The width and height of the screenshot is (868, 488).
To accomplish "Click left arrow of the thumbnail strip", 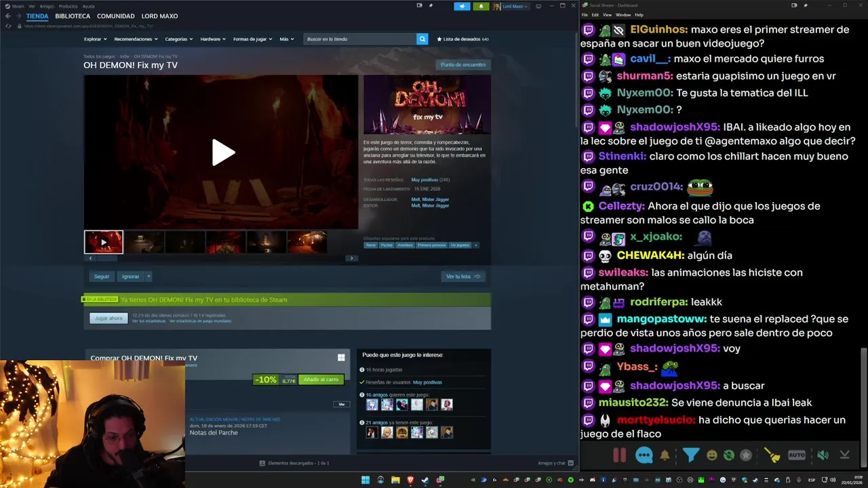I will pos(90,258).
